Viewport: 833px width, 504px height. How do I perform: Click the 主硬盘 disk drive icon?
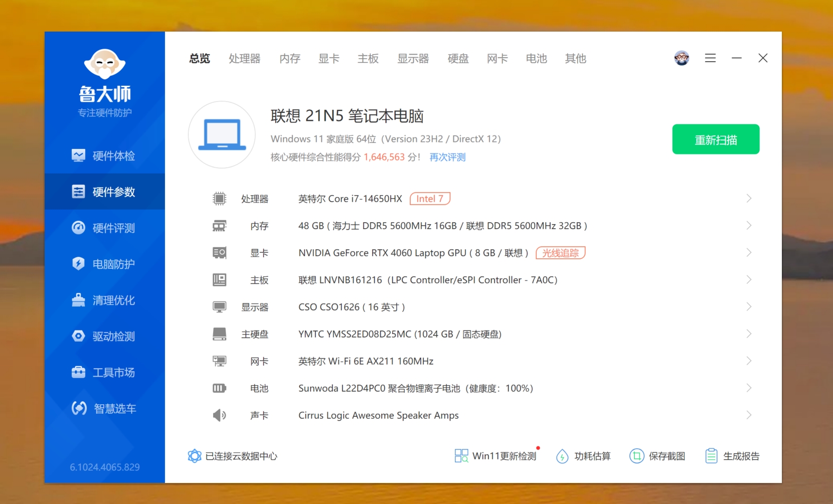click(x=219, y=334)
